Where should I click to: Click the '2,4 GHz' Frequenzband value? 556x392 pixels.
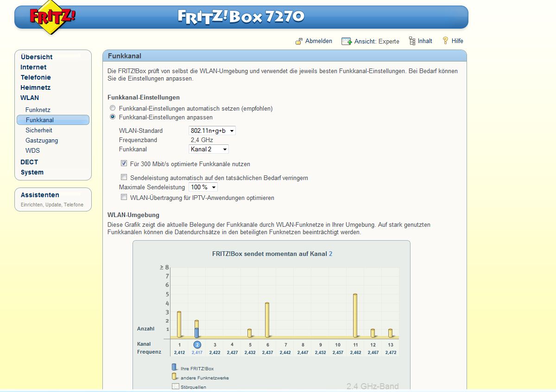coord(202,140)
